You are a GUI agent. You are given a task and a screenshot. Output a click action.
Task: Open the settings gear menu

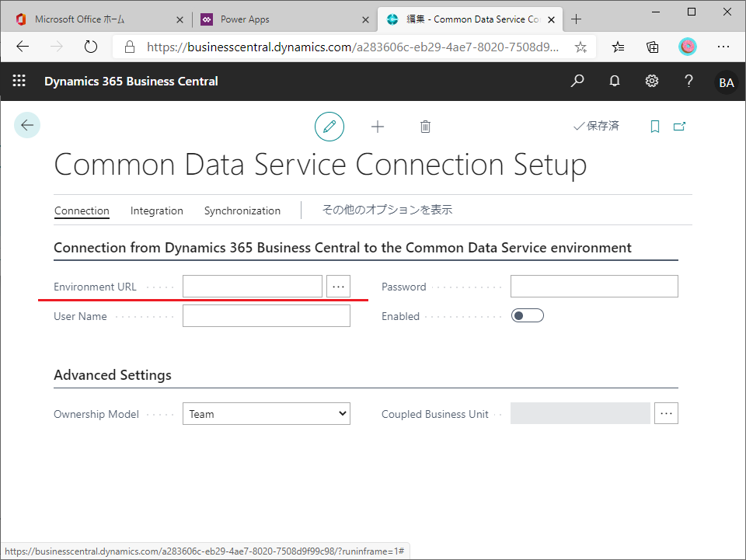point(652,81)
